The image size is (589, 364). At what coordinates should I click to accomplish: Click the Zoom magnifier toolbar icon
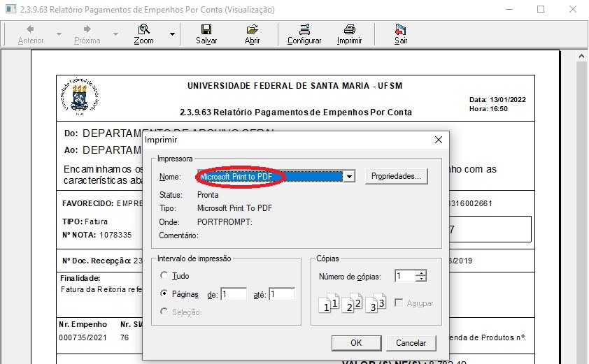tap(143, 30)
